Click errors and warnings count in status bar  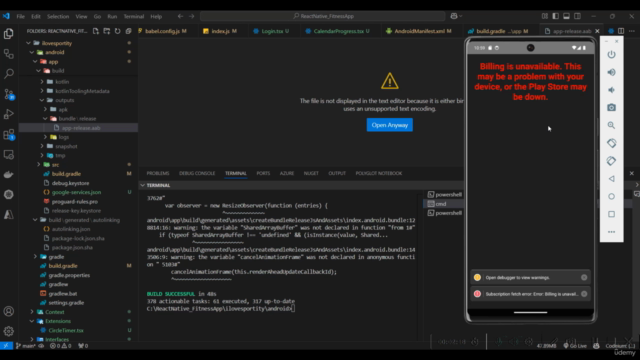coord(60,346)
